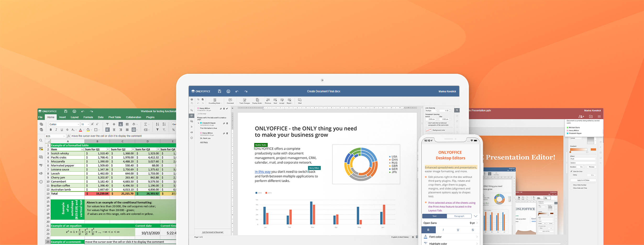Apply the filter icon in spreadsheet toolbar
Screen dimensions: 644x245
[157, 130]
